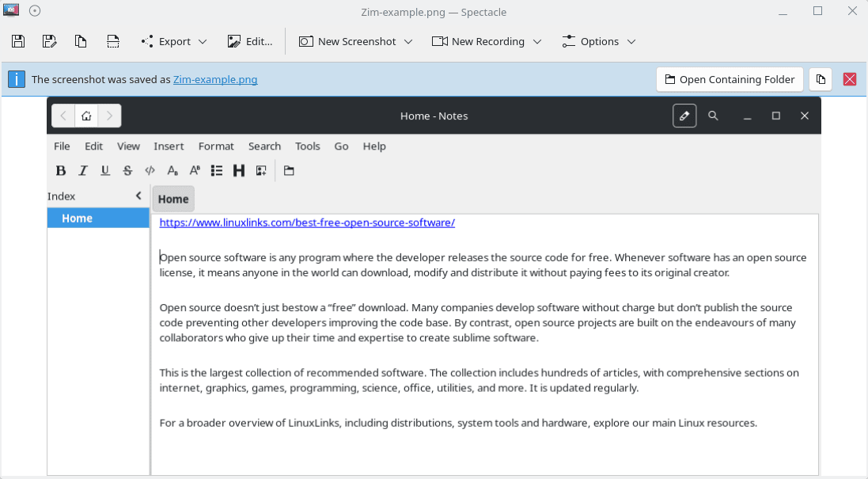Image resolution: width=868 pixels, height=479 pixels.
Task: Open the Edit menu in the Notes menu bar
Action: point(93,146)
